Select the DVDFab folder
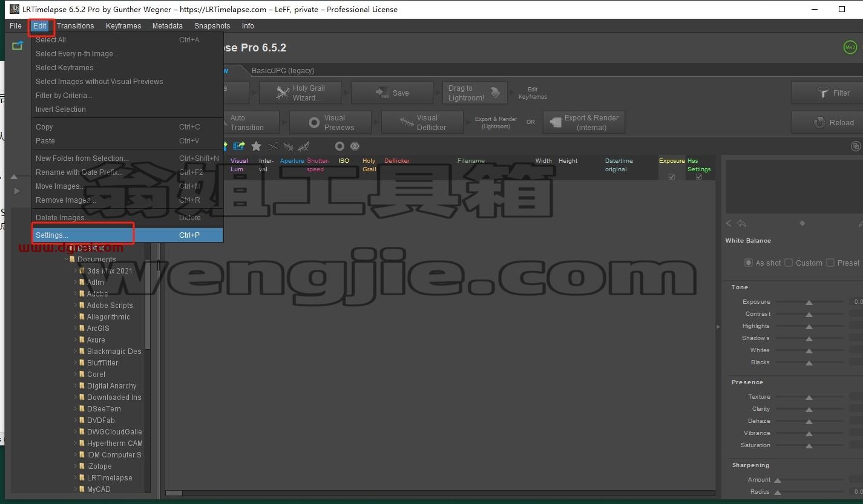 [100, 420]
